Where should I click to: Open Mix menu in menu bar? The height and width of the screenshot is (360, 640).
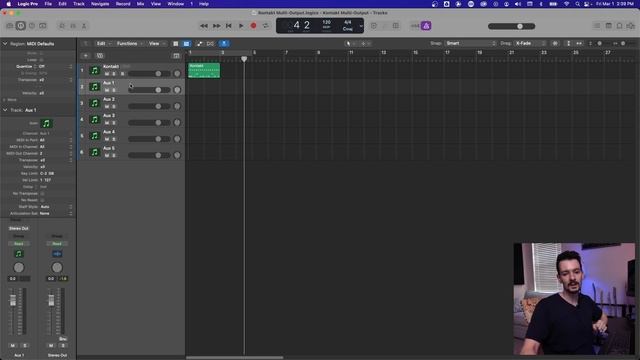pyautogui.click(x=140, y=4)
